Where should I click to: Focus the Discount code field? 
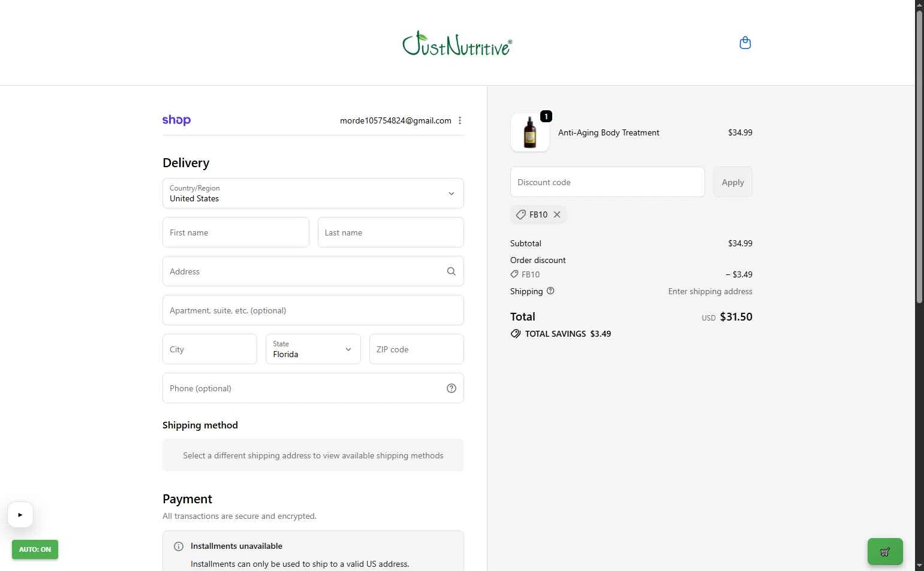click(x=607, y=182)
